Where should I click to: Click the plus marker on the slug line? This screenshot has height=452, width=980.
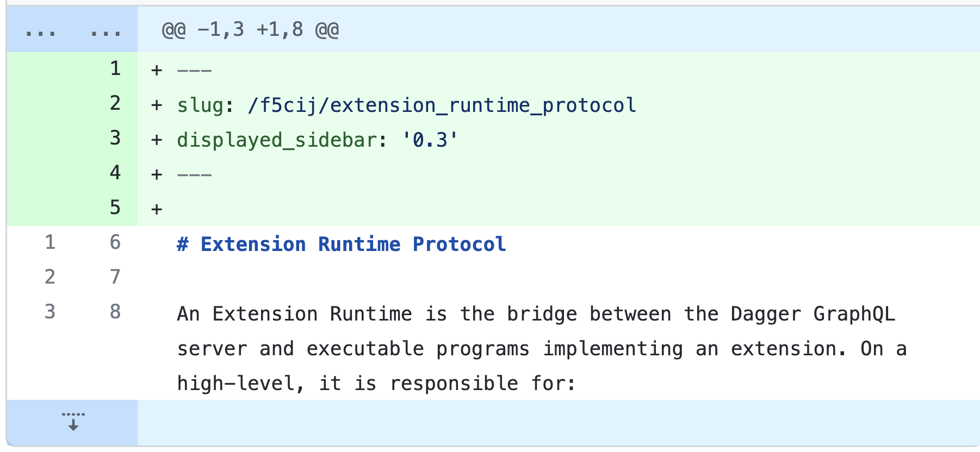click(157, 105)
